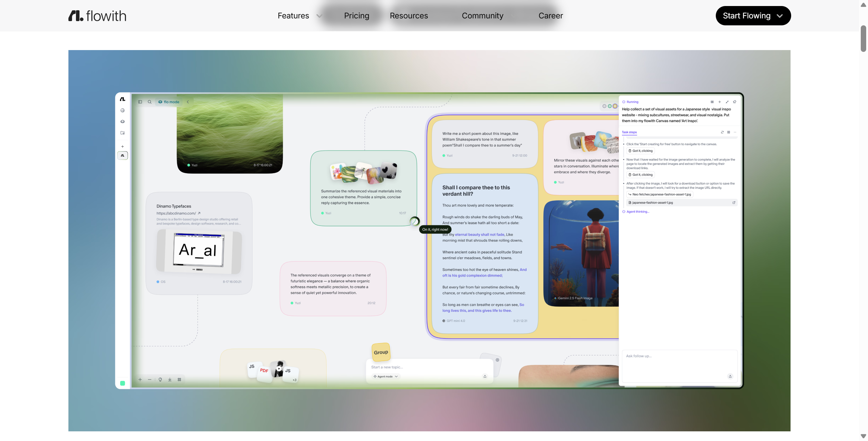Expand the Features menu chevron
Viewport: 868px width, 441px height.
pos(319,16)
